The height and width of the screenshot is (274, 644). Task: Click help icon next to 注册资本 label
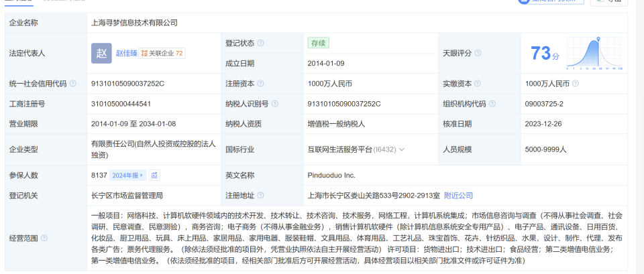(260, 84)
